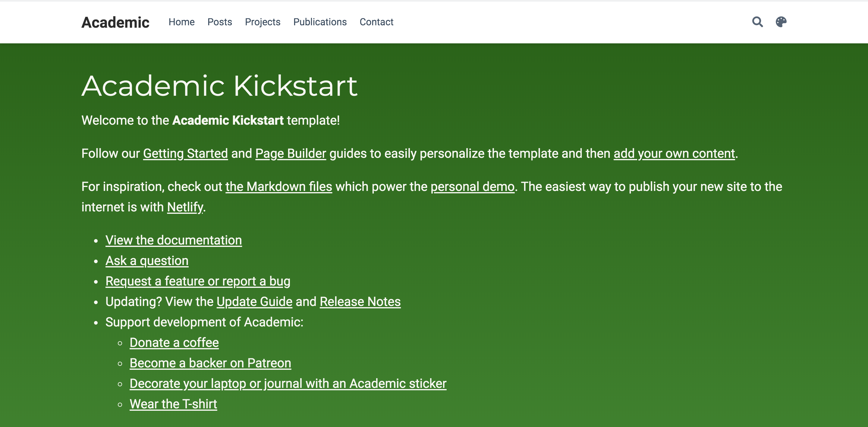868x427 pixels.
Task: Click Request a feature or report a bug
Action: [198, 281]
